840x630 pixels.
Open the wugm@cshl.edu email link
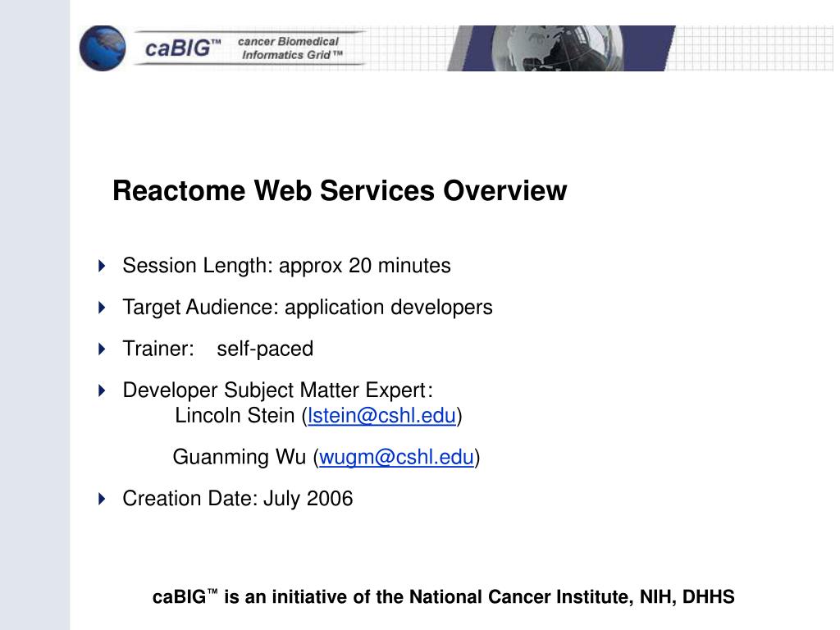pos(396,458)
